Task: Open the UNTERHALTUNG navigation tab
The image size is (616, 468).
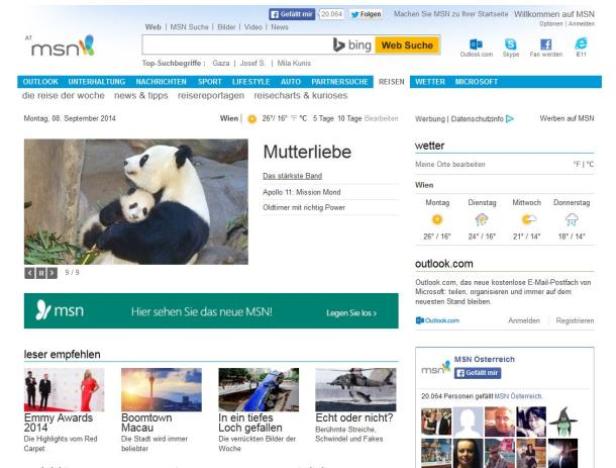Action: point(97,82)
